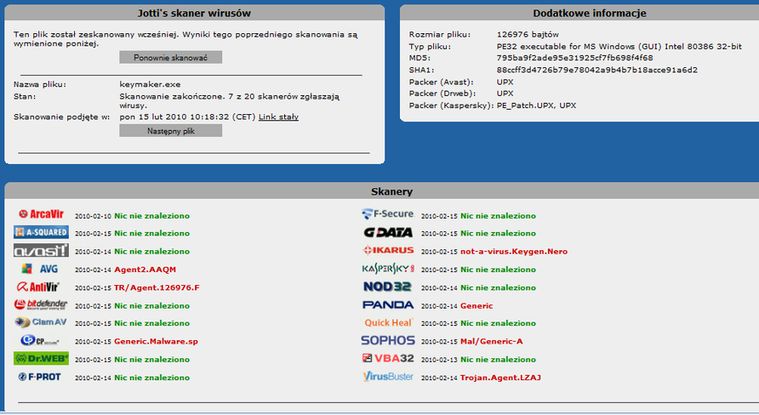Click the Packer (Drweb) value UPX
Viewport: 759px width, 415px height.
[x=505, y=93]
